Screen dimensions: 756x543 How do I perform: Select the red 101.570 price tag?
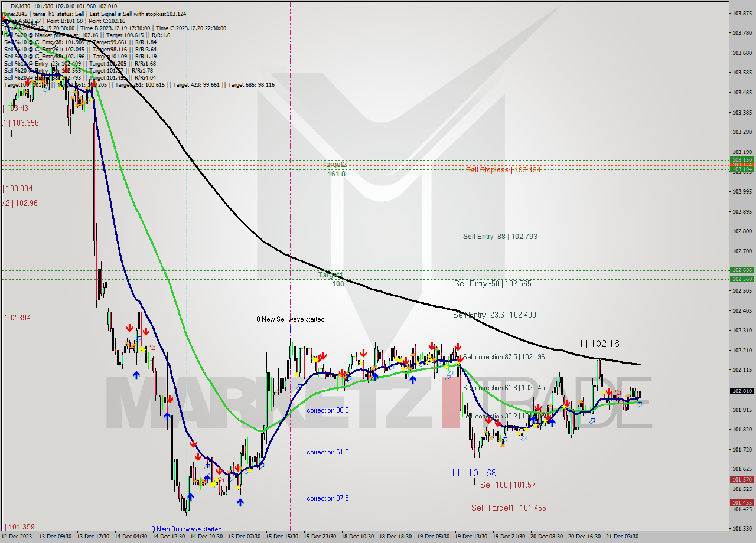[742, 479]
